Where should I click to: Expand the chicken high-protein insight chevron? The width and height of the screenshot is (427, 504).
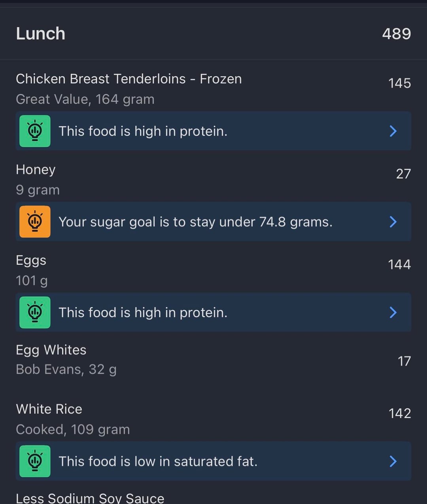pyautogui.click(x=393, y=131)
